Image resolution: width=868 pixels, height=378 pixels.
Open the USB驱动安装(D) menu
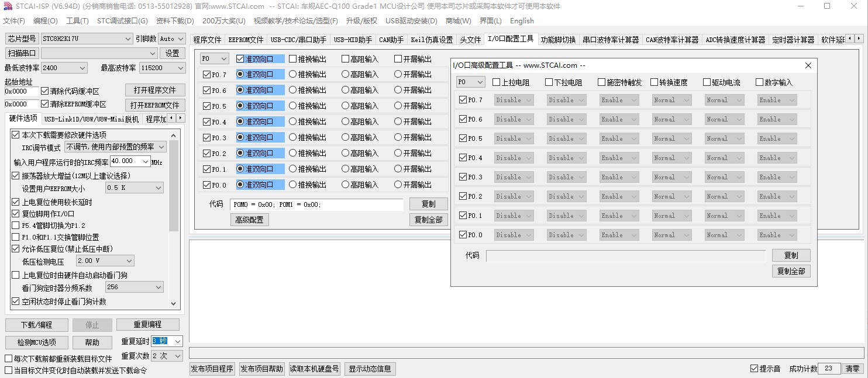pos(411,21)
